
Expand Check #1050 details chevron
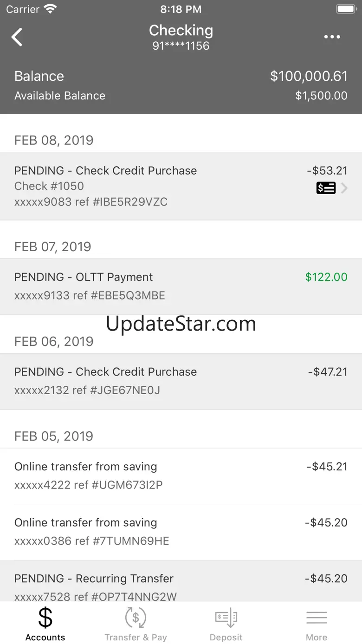(x=344, y=188)
